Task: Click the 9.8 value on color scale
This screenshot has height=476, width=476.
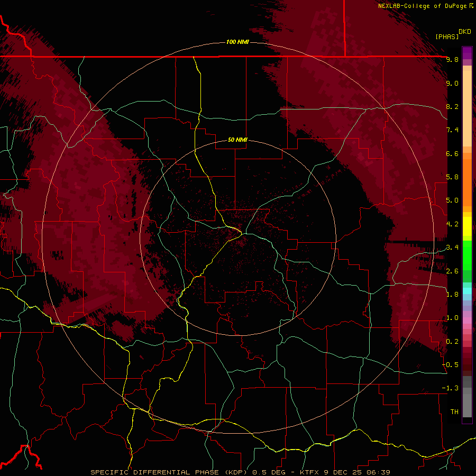Action: pyautogui.click(x=452, y=59)
